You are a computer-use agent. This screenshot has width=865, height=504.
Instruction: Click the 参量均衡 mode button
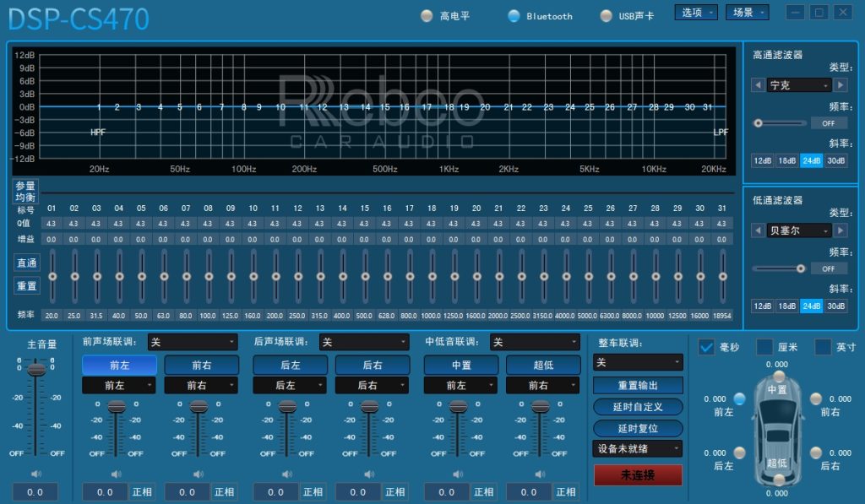(x=25, y=192)
